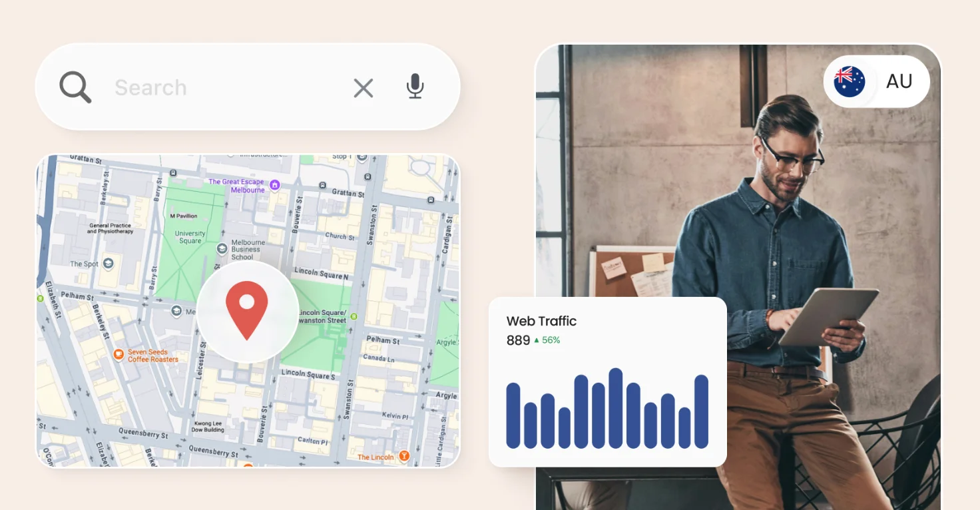Activate the microphone voice search icon
Screen dimensions: 980x510
click(x=415, y=87)
